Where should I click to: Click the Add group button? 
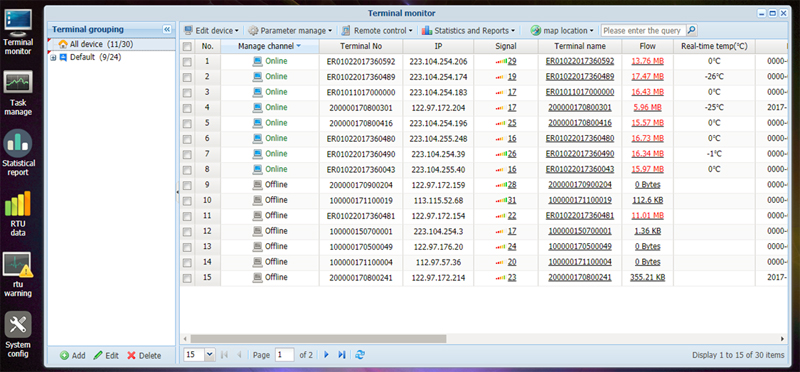click(72, 356)
